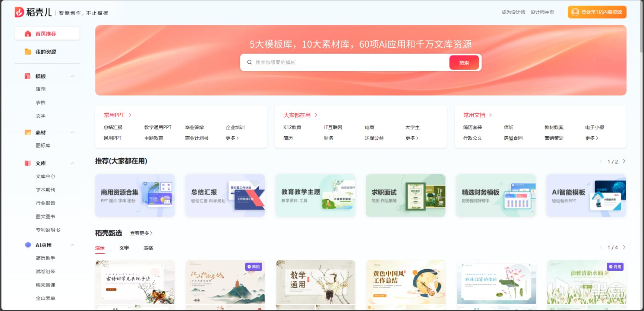This screenshot has width=644, height=311.
Task: Collapse the 文库 sidebar section
Action: 72,163
